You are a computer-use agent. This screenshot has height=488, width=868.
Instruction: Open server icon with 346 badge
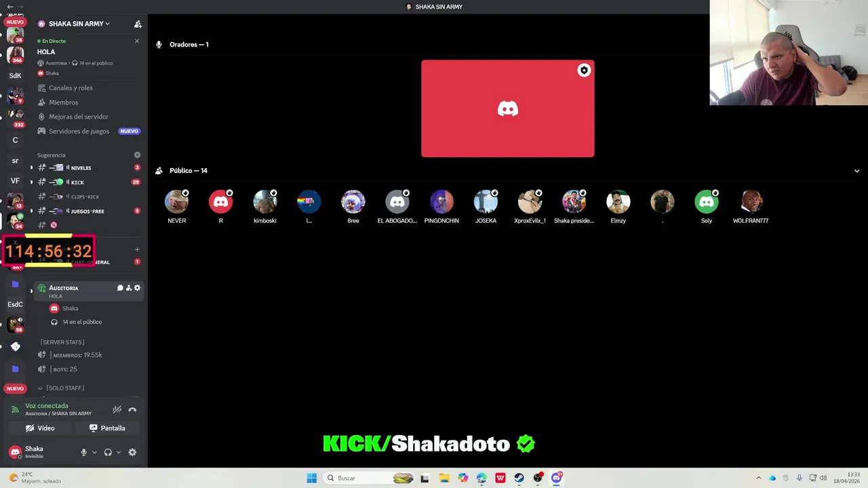[15, 54]
